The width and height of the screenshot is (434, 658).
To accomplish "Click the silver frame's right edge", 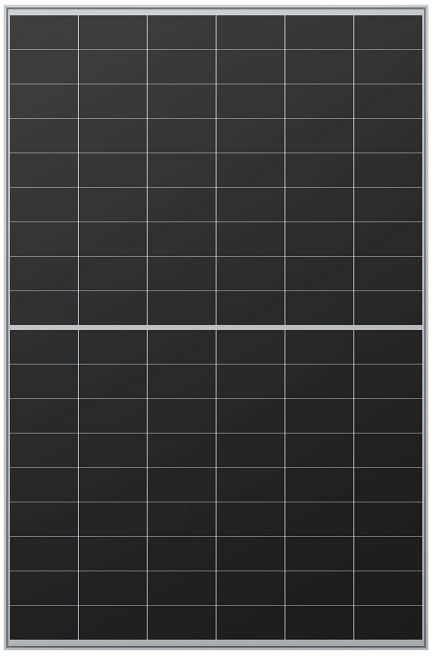I will [425, 328].
